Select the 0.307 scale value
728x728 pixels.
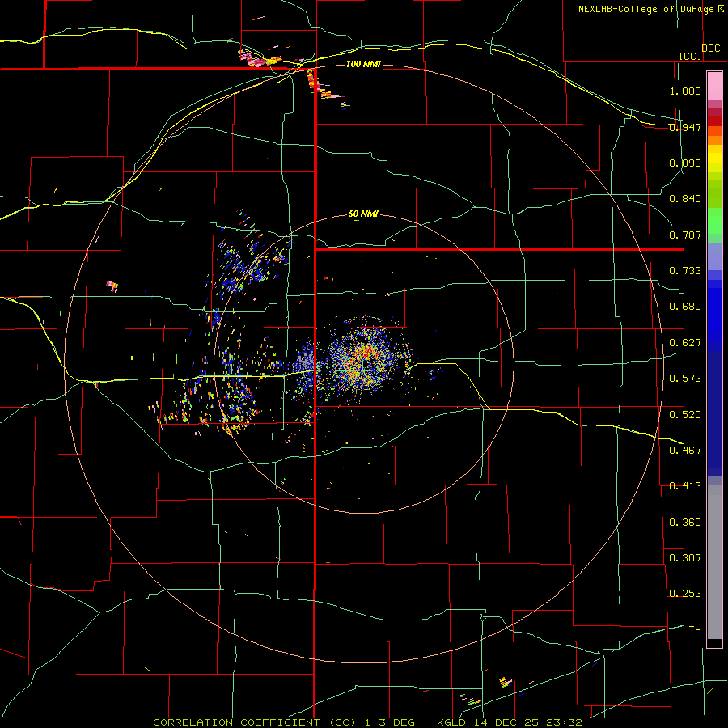(x=685, y=558)
